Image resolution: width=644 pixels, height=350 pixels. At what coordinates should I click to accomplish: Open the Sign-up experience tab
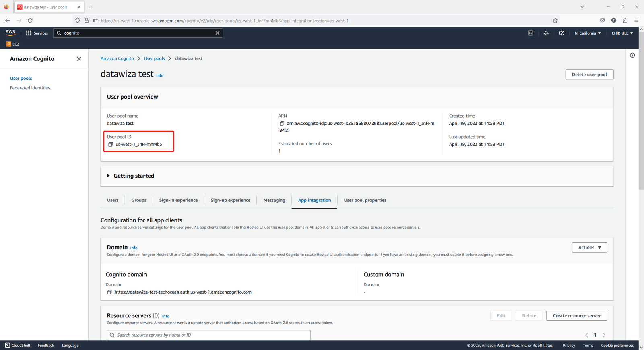pyautogui.click(x=230, y=200)
